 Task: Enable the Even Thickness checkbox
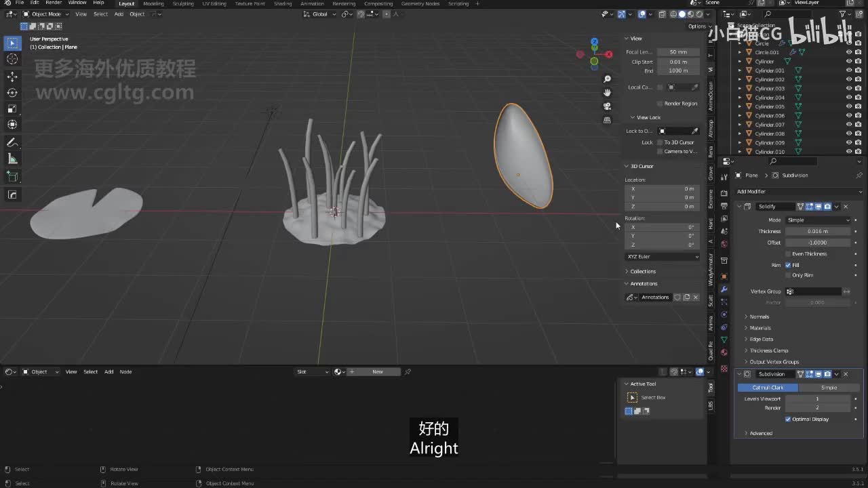click(x=788, y=253)
